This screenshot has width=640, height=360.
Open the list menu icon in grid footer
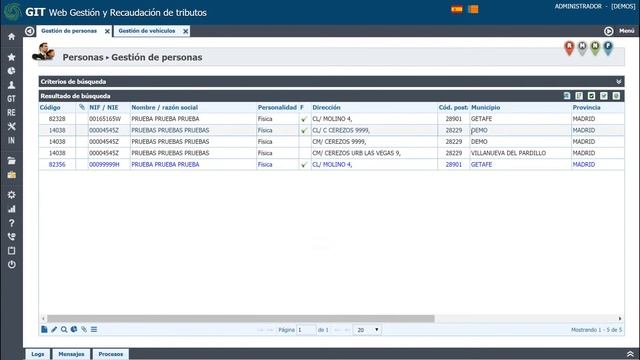94,329
